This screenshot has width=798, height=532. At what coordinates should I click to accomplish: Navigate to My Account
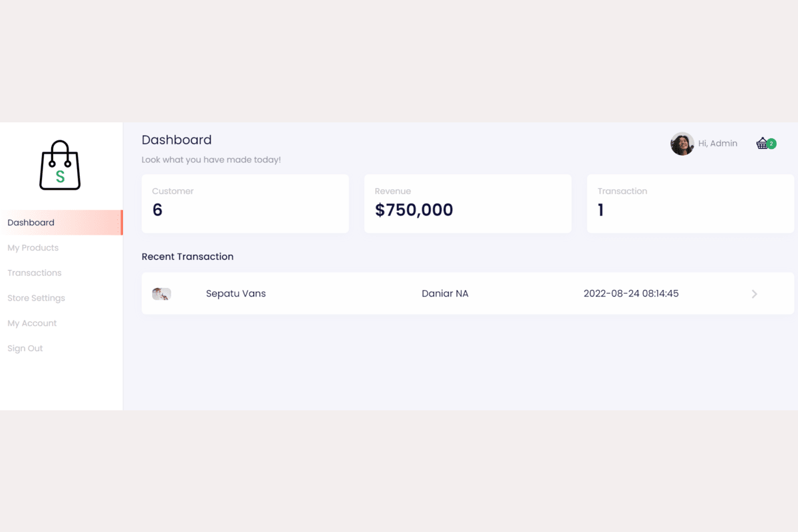[32, 324]
